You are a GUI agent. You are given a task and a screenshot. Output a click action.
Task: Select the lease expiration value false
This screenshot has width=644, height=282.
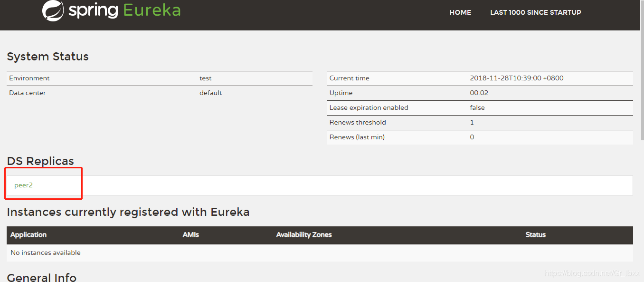[x=477, y=107]
